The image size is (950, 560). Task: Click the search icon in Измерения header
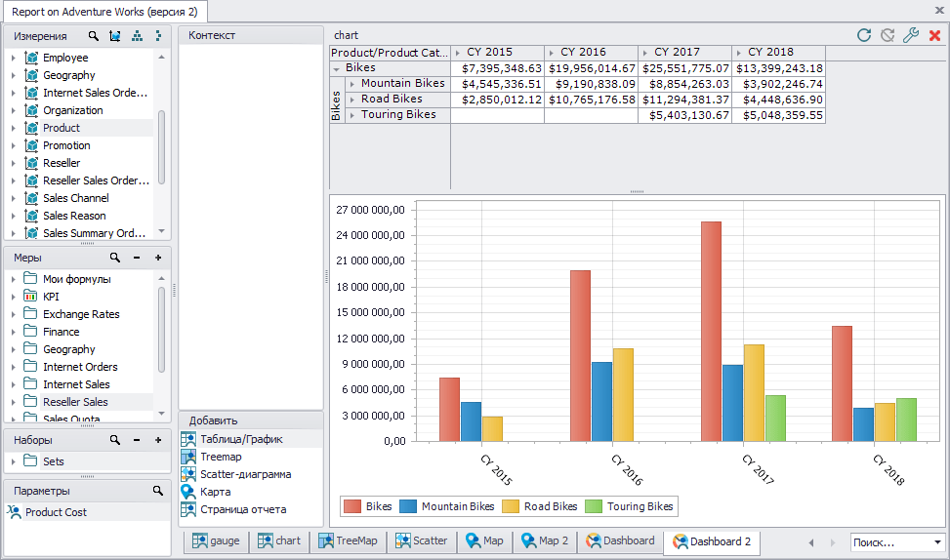click(94, 36)
